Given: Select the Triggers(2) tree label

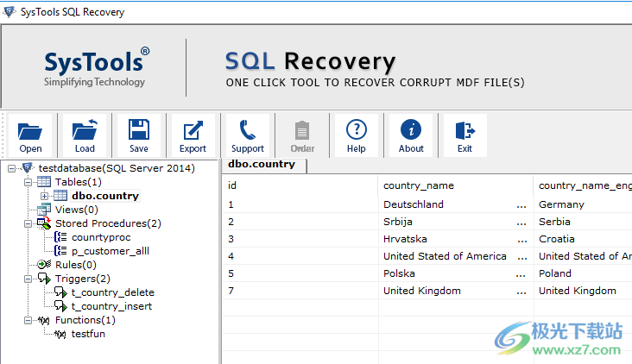Looking at the screenshot, I should click(x=83, y=279).
